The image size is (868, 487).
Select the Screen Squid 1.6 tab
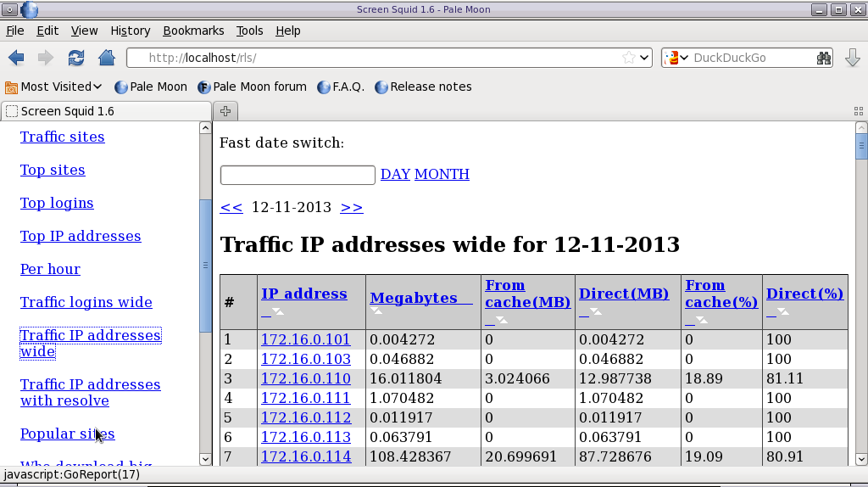tap(105, 111)
